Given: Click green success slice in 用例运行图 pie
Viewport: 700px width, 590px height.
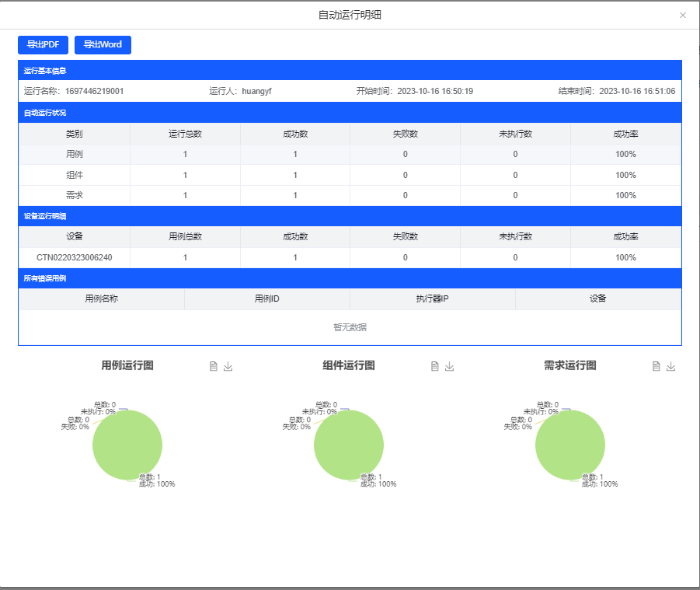Looking at the screenshot, I should pyautogui.click(x=127, y=445).
